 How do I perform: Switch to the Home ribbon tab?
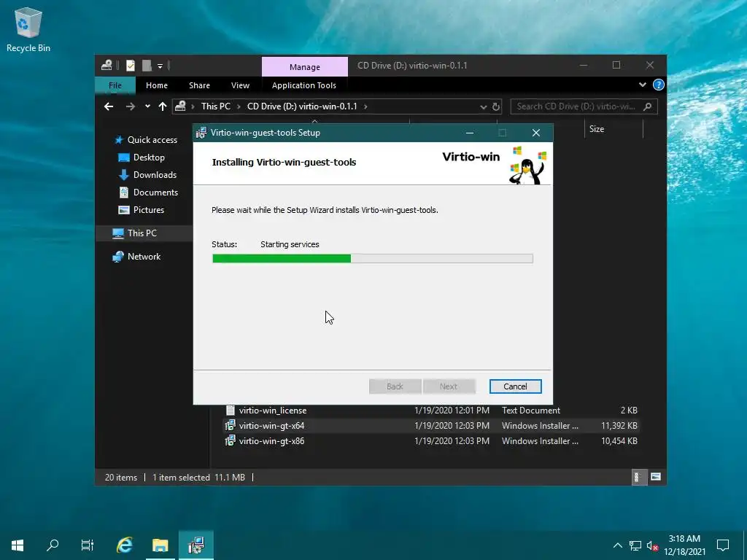[157, 85]
